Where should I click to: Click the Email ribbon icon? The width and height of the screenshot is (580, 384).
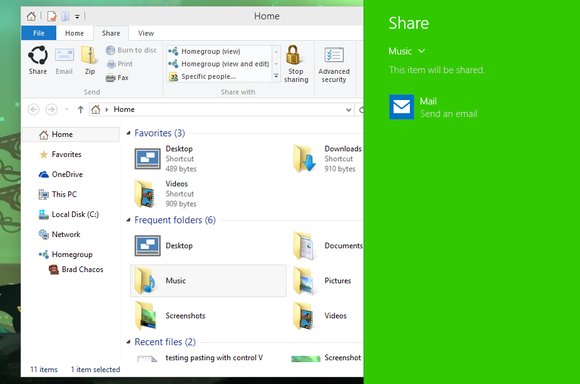point(64,60)
